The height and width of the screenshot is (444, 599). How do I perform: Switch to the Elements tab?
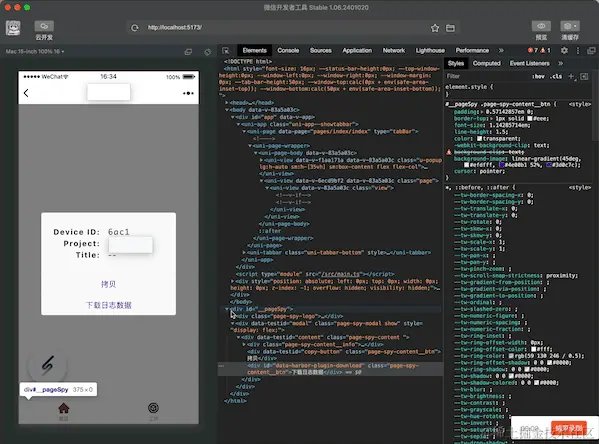(254, 50)
